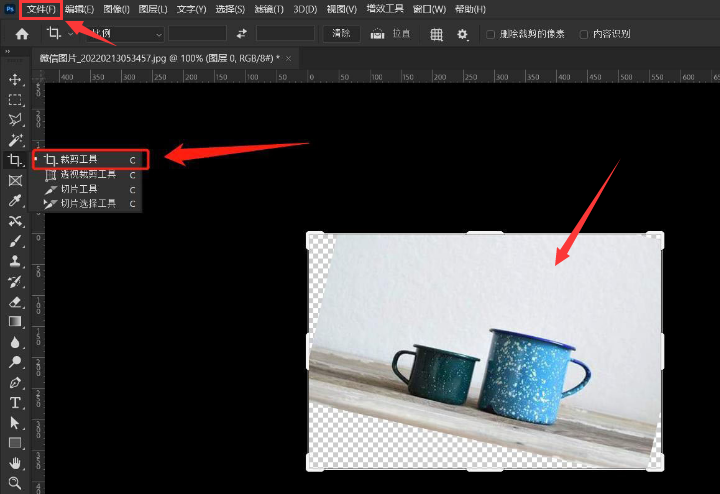Click the Home icon in options bar
Viewport: 720px width, 494px height.
click(22, 34)
